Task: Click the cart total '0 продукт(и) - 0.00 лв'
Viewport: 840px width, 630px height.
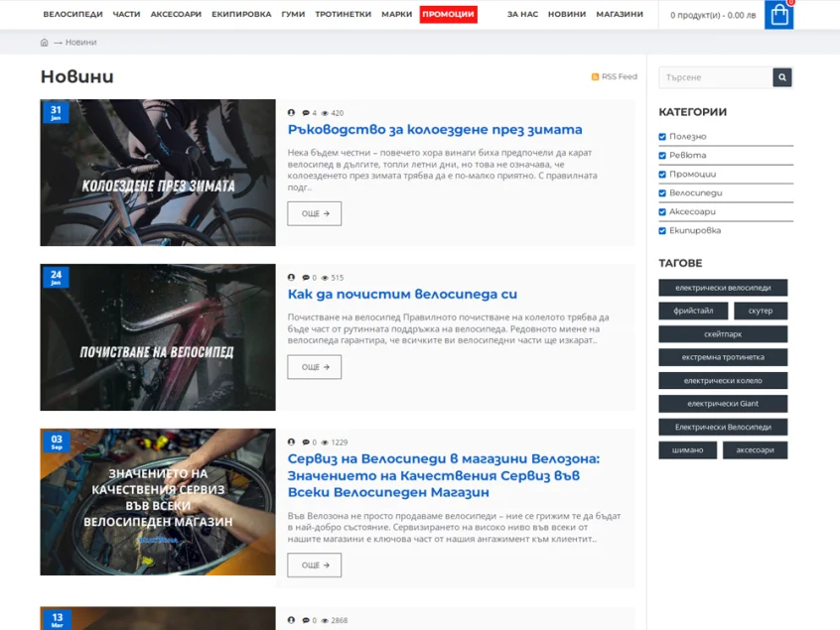Action: [x=713, y=16]
